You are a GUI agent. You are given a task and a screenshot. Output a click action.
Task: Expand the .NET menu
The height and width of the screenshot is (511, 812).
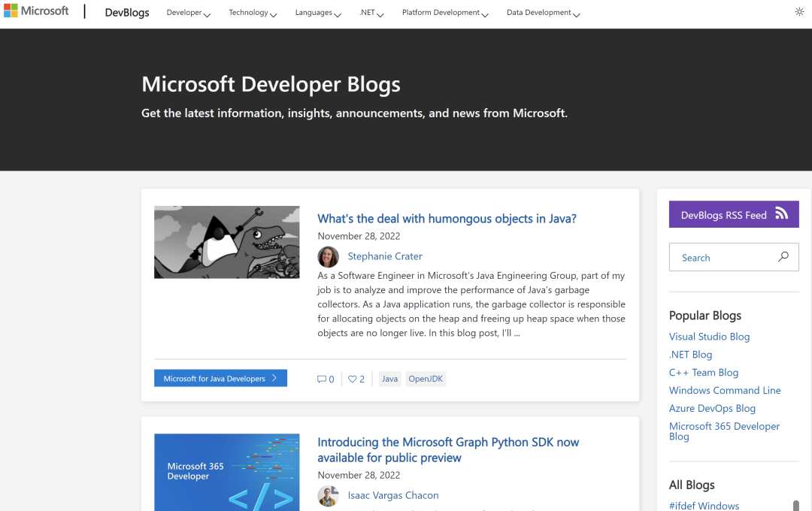coord(371,13)
